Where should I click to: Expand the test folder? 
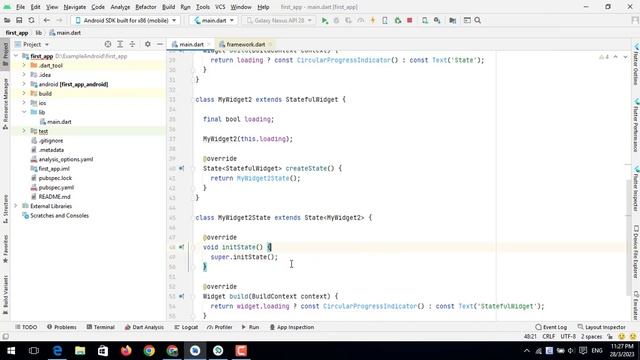[24, 131]
